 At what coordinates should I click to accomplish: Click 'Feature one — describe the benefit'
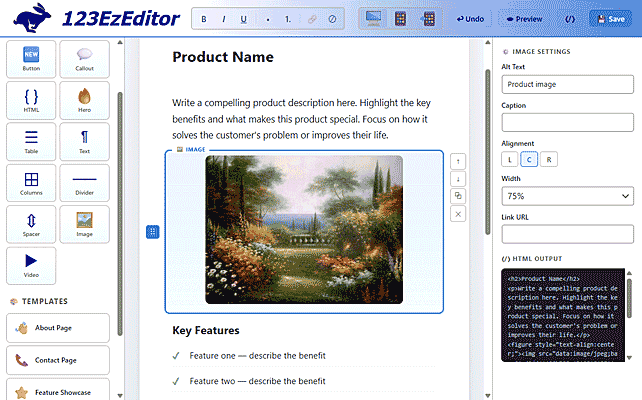258,356
